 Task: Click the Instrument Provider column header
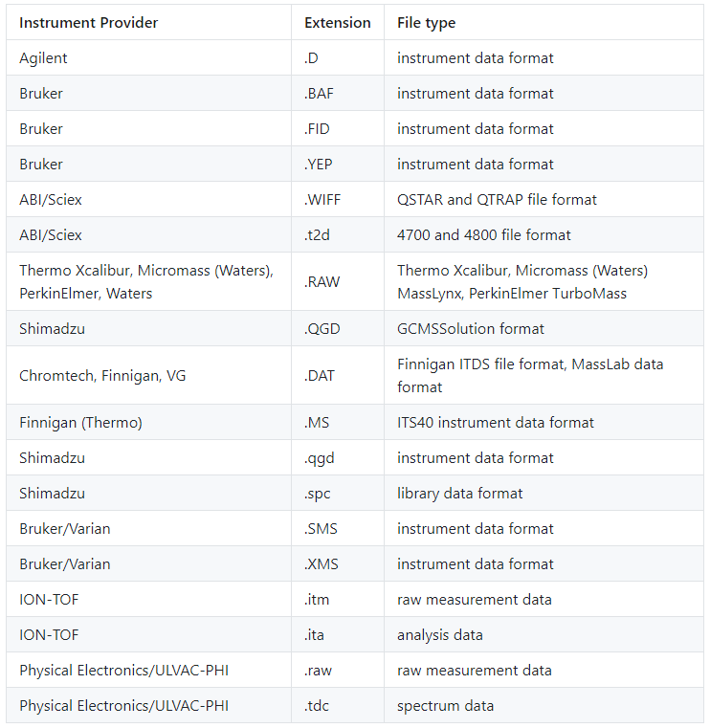click(x=89, y=22)
